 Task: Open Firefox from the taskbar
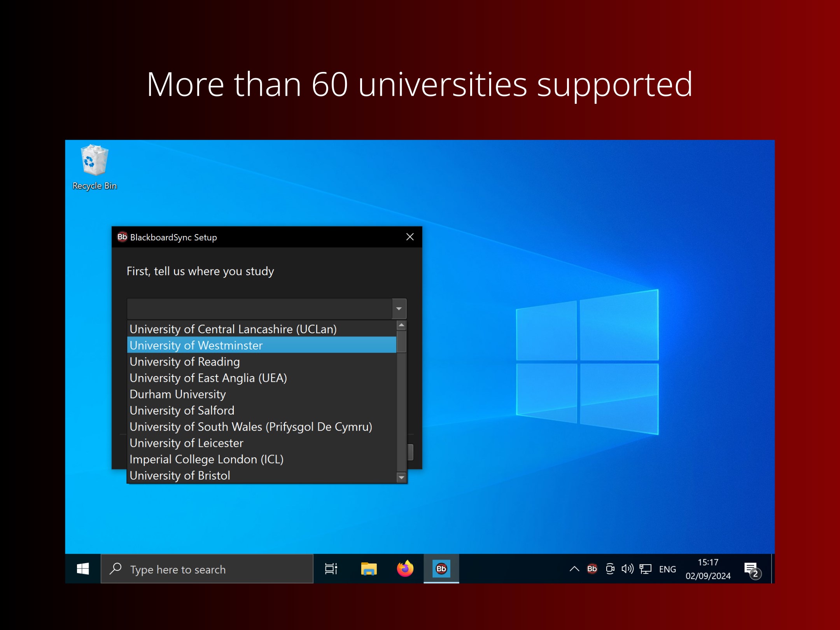405,569
